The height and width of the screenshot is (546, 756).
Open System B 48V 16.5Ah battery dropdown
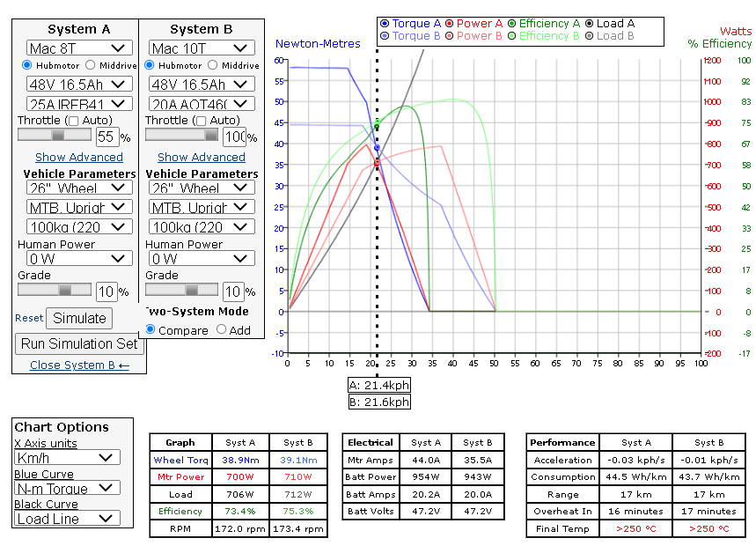pyautogui.click(x=201, y=85)
